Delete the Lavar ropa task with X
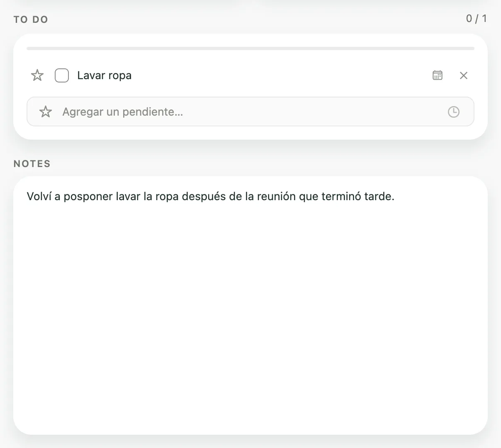The width and height of the screenshot is (501, 448). [464, 75]
